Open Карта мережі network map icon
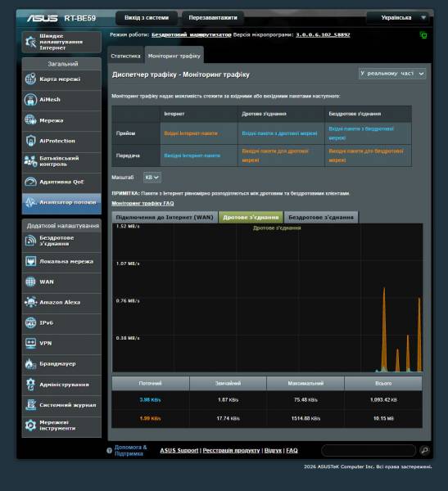Viewport: 448px width, 491px height. (31, 79)
